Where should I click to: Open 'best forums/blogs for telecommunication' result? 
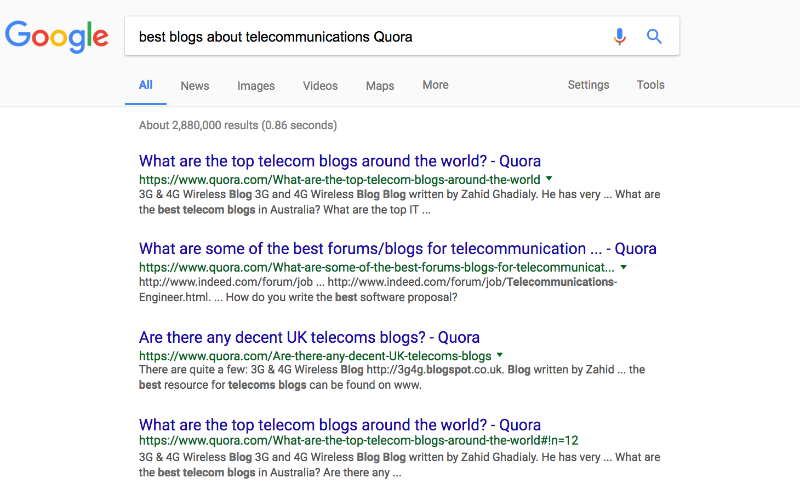pyautogui.click(x=397, y=249)
